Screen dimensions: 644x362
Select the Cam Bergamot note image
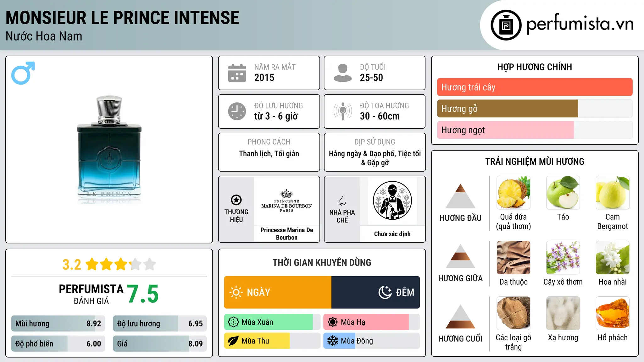[613, 193]
